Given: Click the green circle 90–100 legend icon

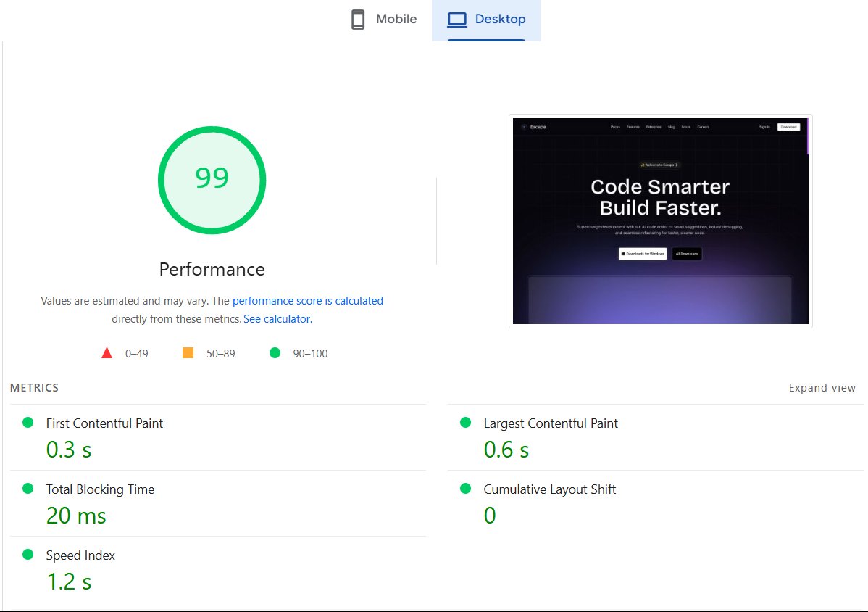Looking at the screenshot, I should 275,353.
